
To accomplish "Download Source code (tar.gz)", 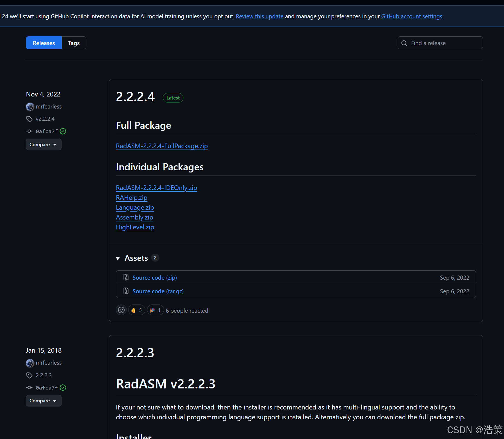I will click(x=158, y=291).
